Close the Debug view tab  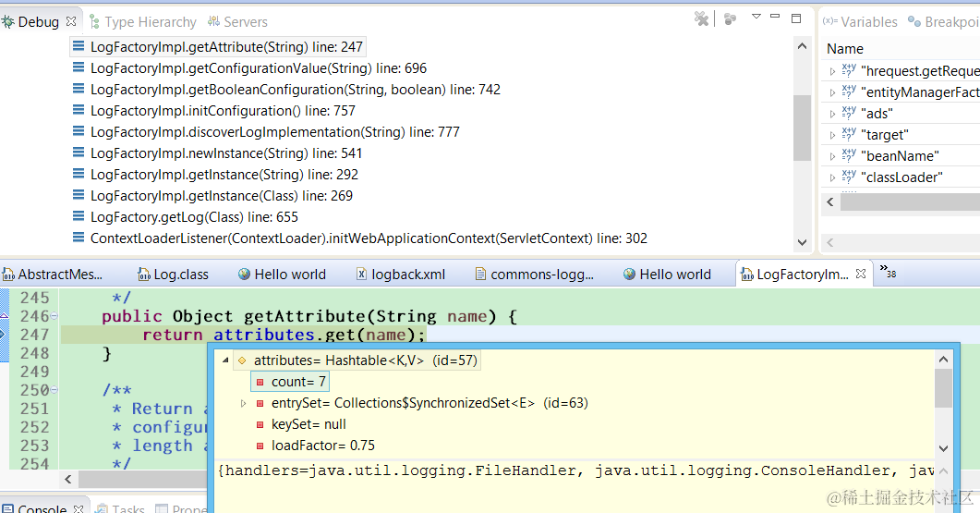[x=71, y=21]
